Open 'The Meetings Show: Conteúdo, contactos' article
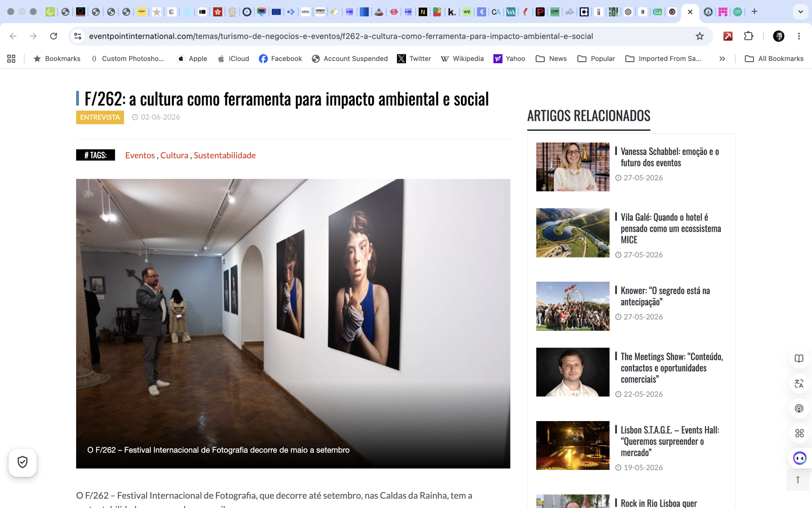 672,368
